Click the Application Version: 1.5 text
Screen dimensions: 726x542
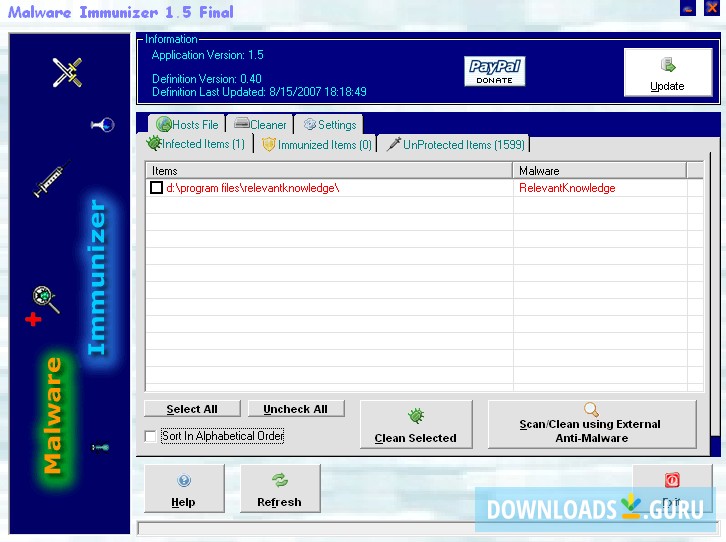click(207, 55)
